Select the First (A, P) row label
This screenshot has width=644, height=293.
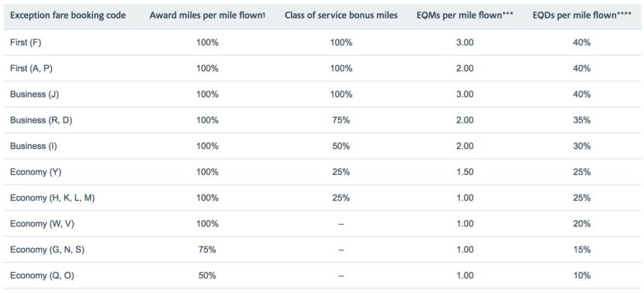tap(31, 68)
